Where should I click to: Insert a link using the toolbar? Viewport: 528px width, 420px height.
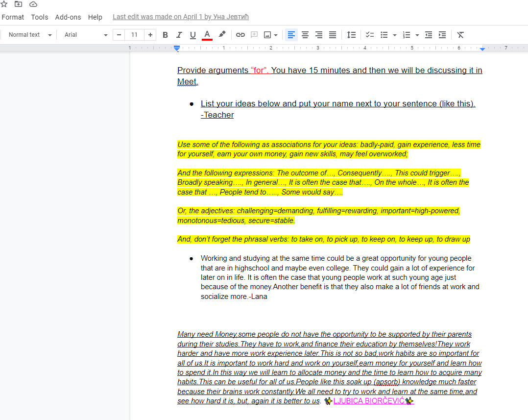(240, 35)
